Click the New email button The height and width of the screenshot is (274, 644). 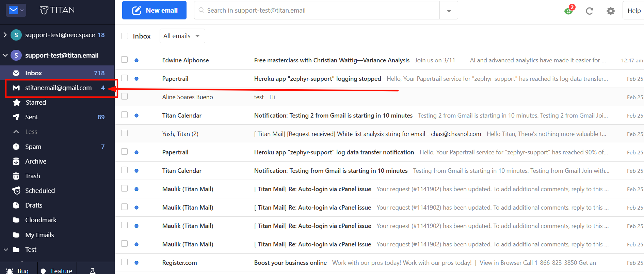154,10
